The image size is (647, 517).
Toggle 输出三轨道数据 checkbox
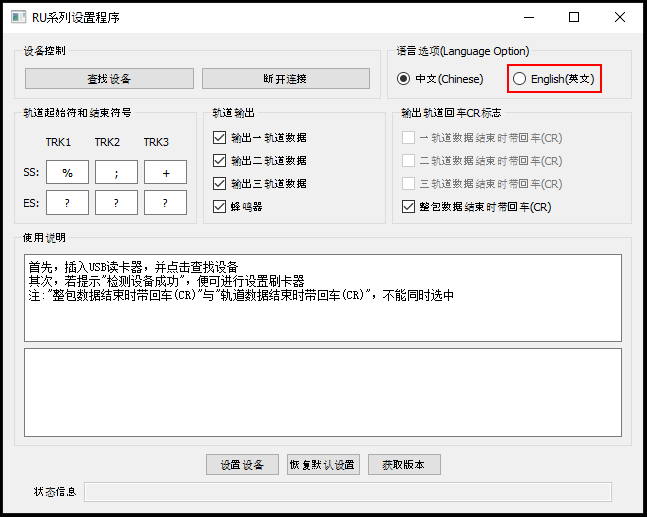(220, 184)
